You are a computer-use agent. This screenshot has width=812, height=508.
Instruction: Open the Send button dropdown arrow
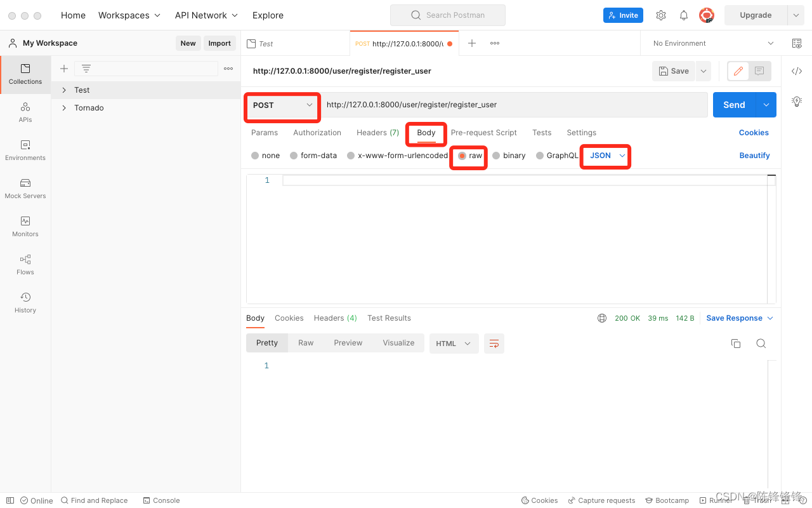tap(766, 105)
